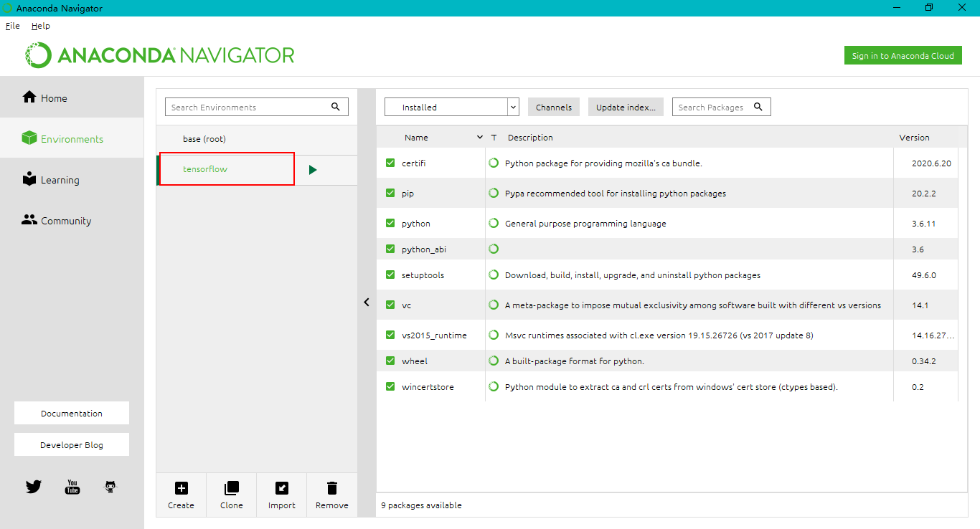Go to the Home tab
980x529 pixels.
click(x=72, y=98)
